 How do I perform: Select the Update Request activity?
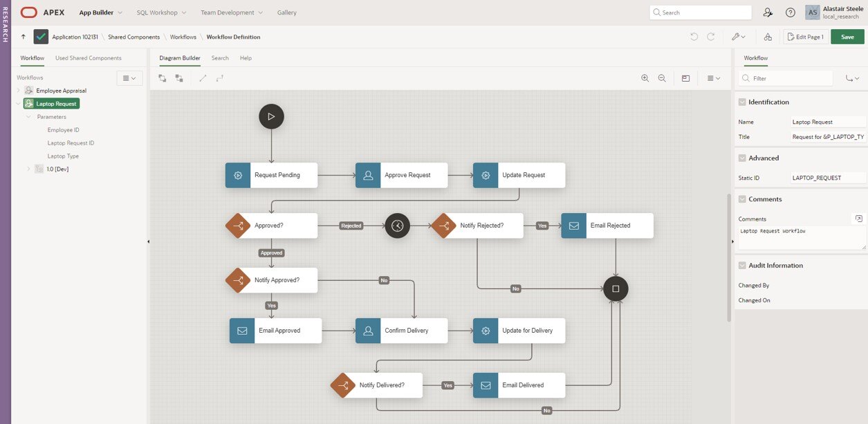coord(519,175)
